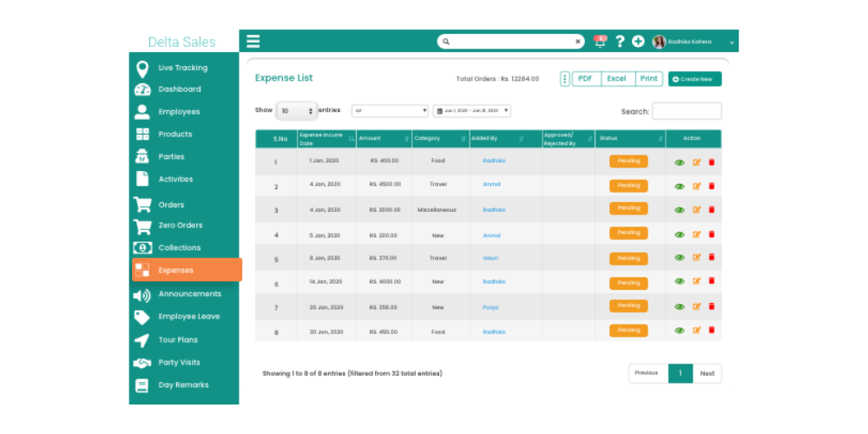This screenshot has width=868, height=434.
Task: Click the Employee Leave tag icon
Action: [x=142, y=317]
